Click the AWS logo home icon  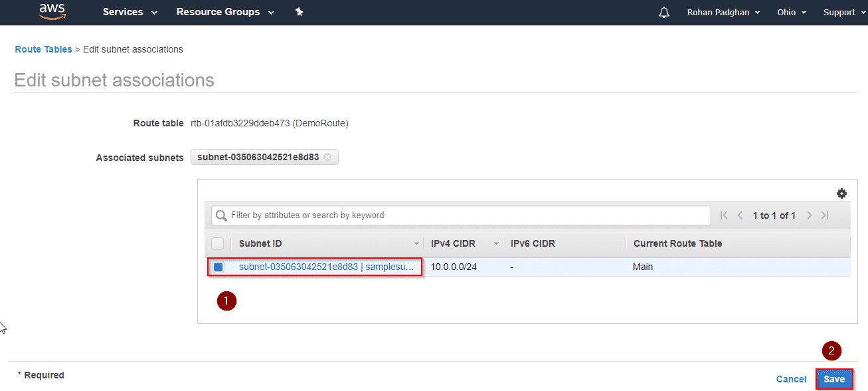click(52, 11)
